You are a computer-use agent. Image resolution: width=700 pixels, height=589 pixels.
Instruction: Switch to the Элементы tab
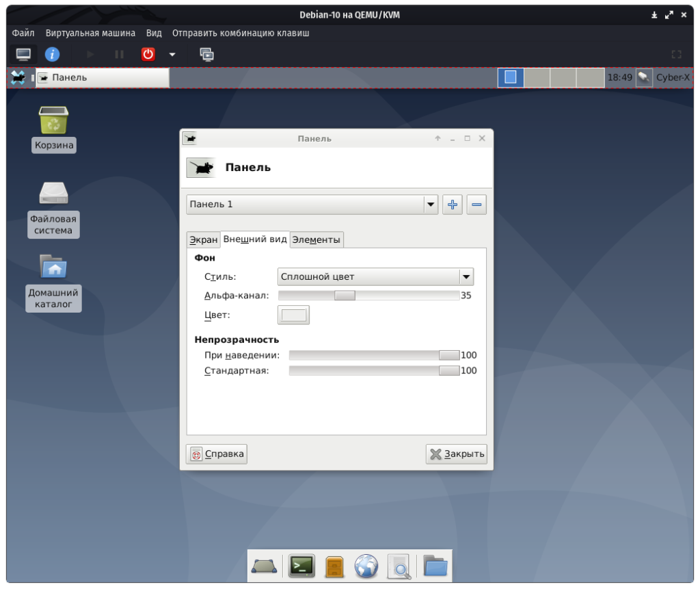(x=317, y=240)
